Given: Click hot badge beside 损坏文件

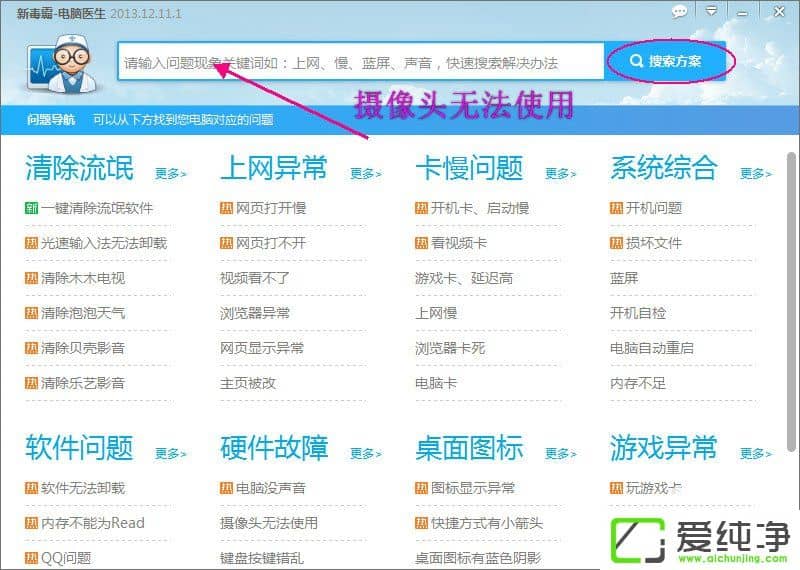Looking at the screenshot, I should click(616, 243).
